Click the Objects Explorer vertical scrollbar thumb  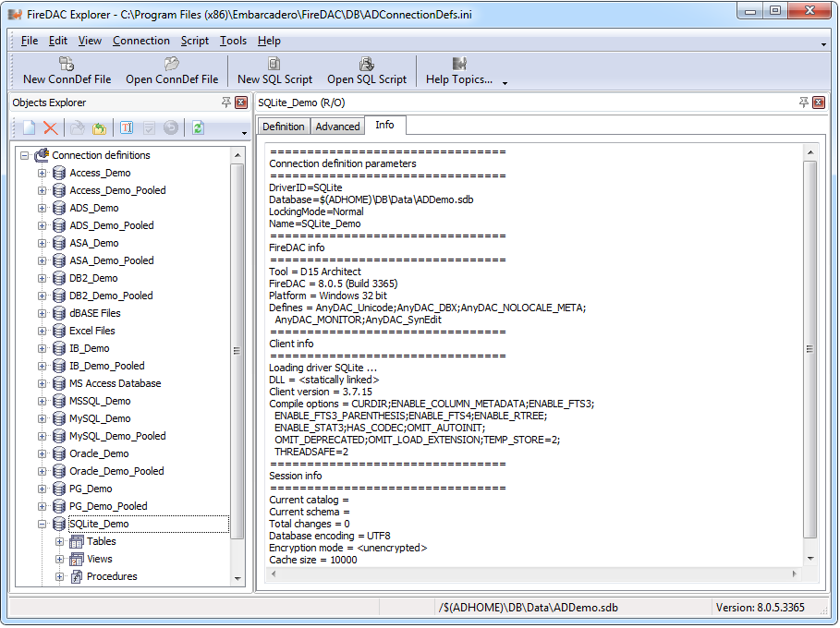(x=237, y=351)
